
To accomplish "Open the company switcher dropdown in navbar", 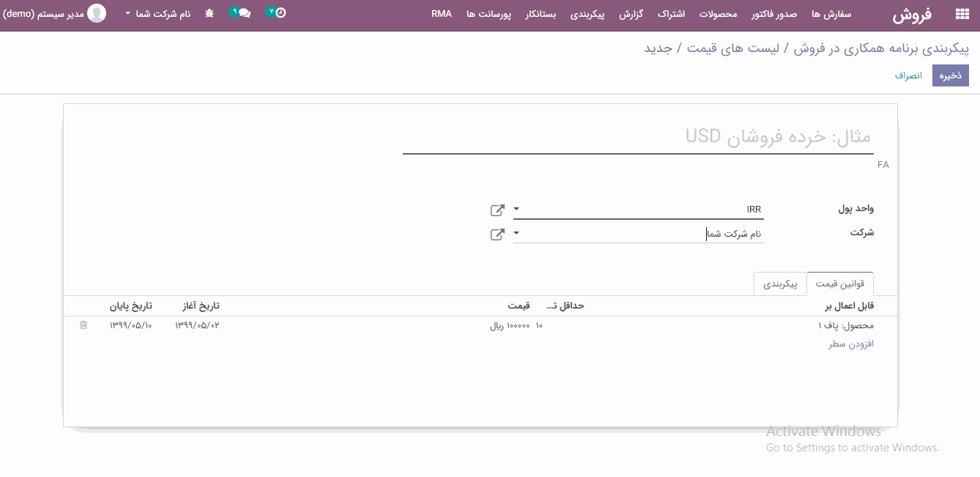I will click(157, 14).
